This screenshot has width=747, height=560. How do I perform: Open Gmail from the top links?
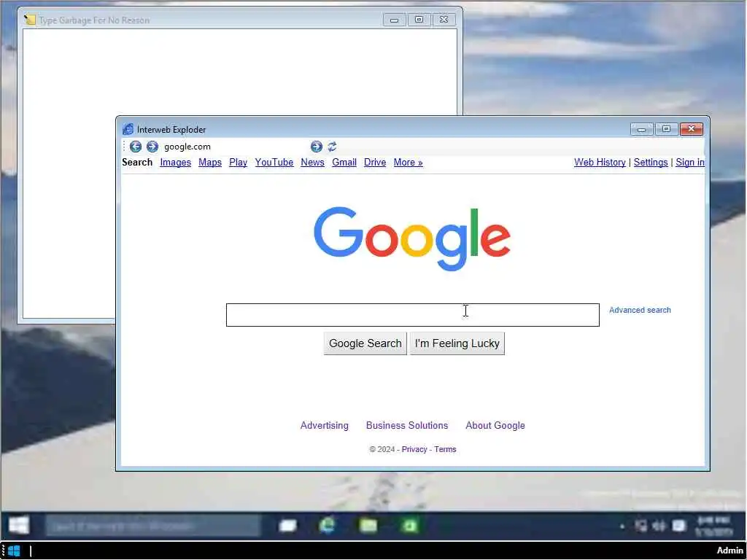point(344,163)
